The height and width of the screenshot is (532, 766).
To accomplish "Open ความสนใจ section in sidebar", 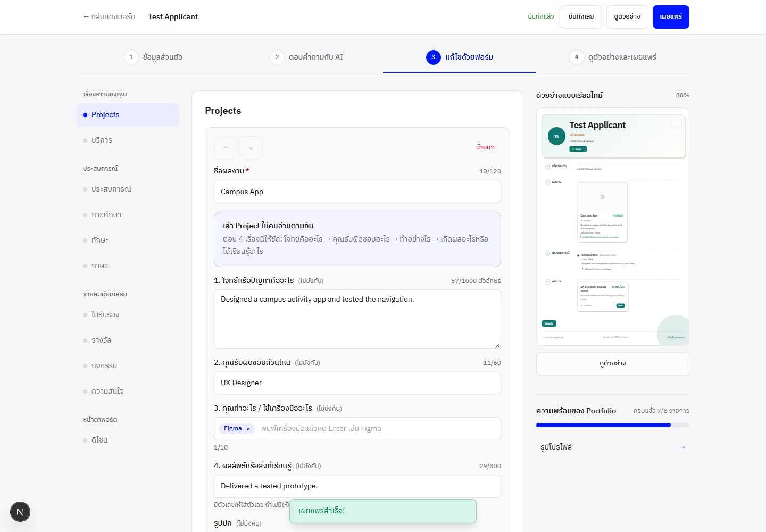I will (128, 392).
